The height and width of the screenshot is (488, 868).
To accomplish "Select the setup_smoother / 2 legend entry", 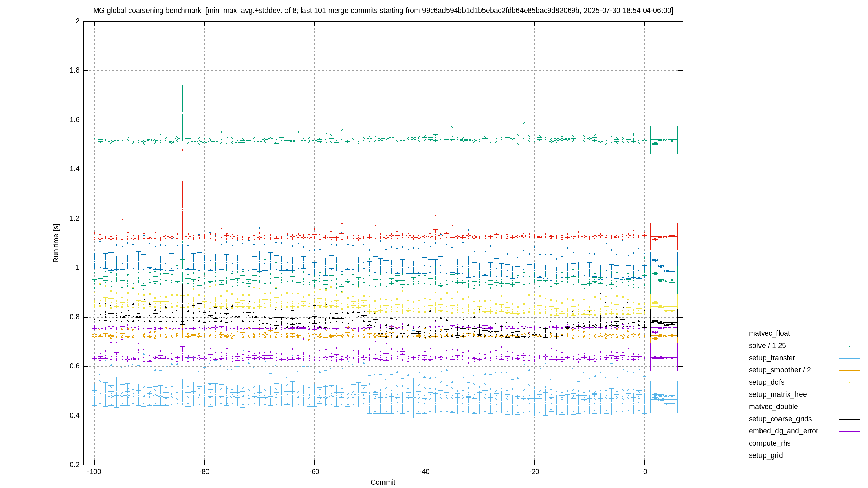I will (780, 370).
